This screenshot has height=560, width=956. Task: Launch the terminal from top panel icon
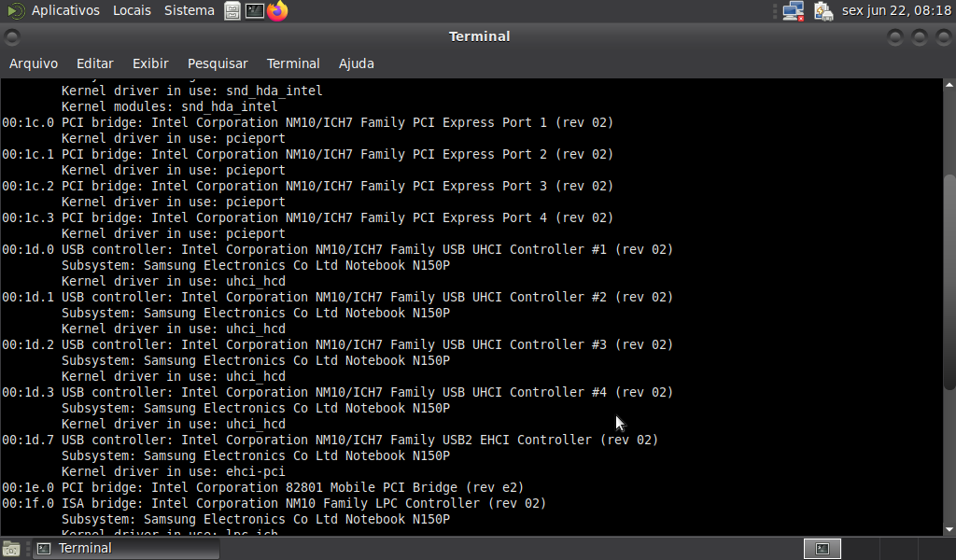[255, 11]
